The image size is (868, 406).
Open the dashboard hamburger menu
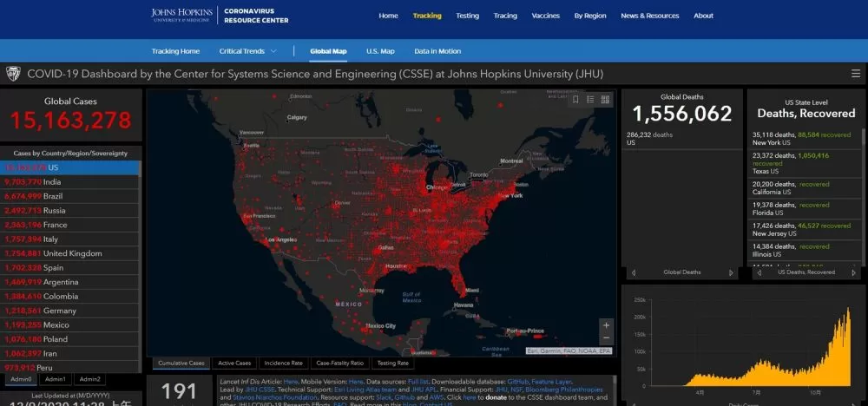pyautogui.click(x=856, y=74)
